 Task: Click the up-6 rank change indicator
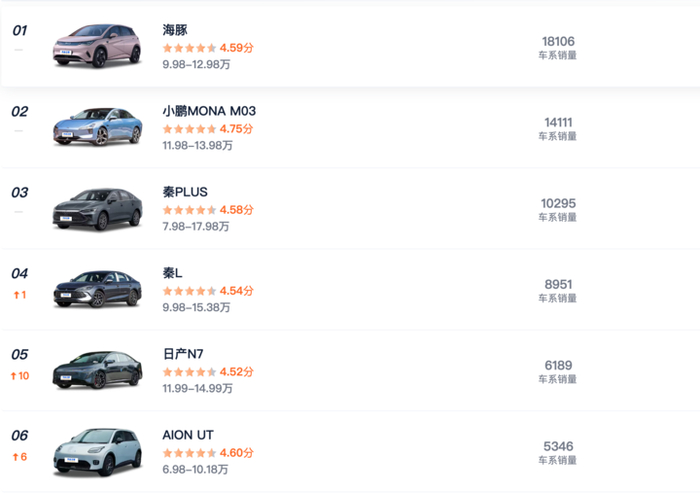(19, 457)
